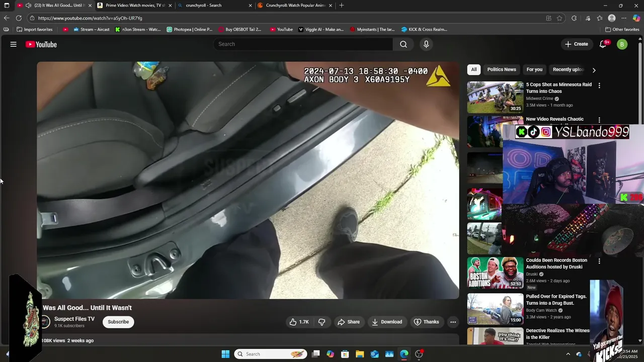Open Edge profile avatar

click(x=612, y=18)
